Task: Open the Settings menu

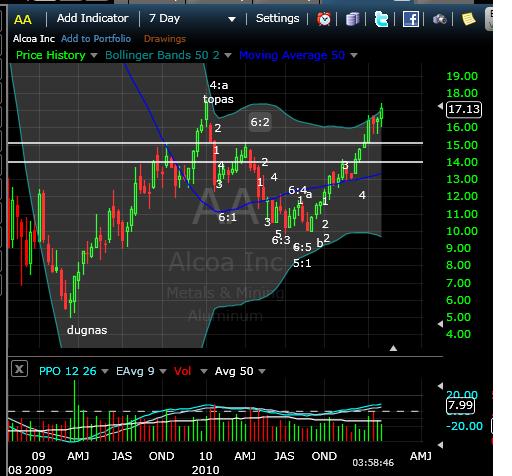Action: (277, 18)
